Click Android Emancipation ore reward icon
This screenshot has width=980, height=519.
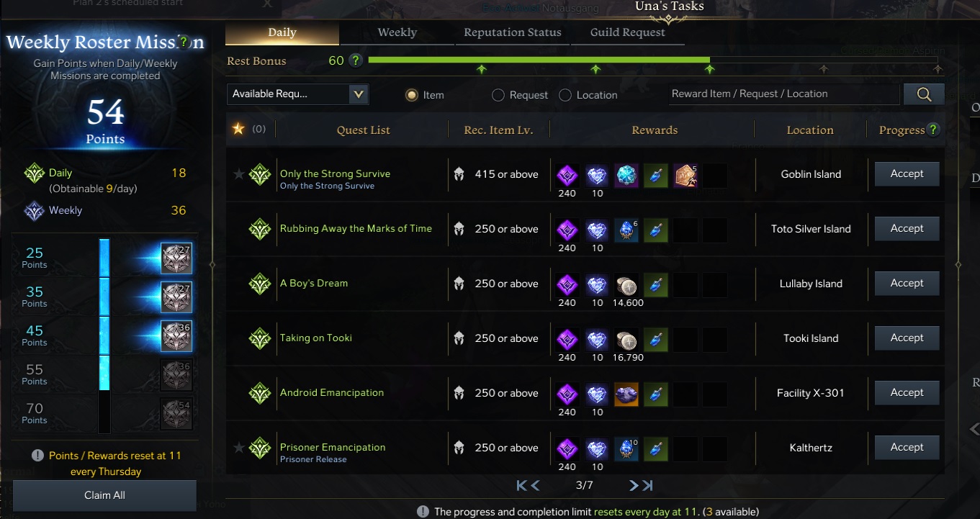626,393
